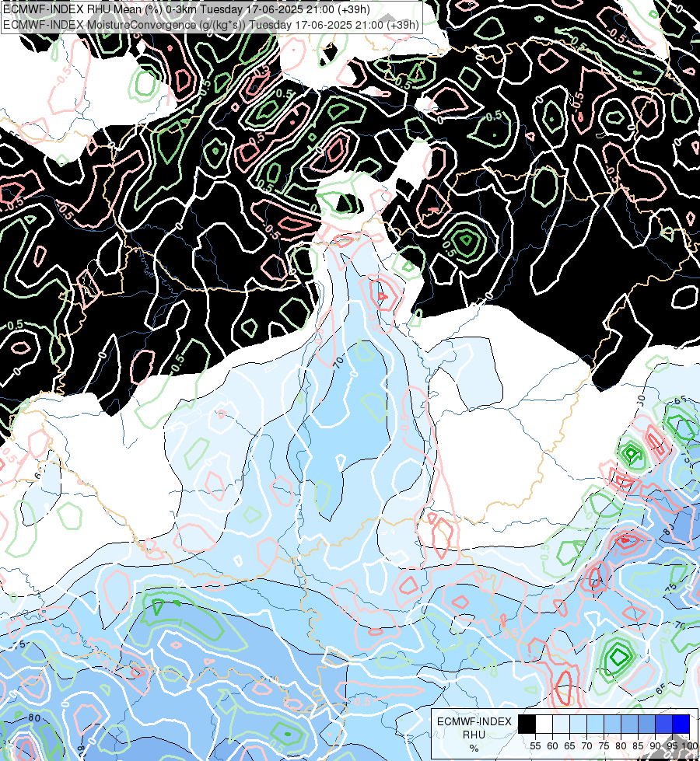The height and width of the screenshot is (761, 700).
Task: Click the legend scale value 60
Action: click(553, 746)
